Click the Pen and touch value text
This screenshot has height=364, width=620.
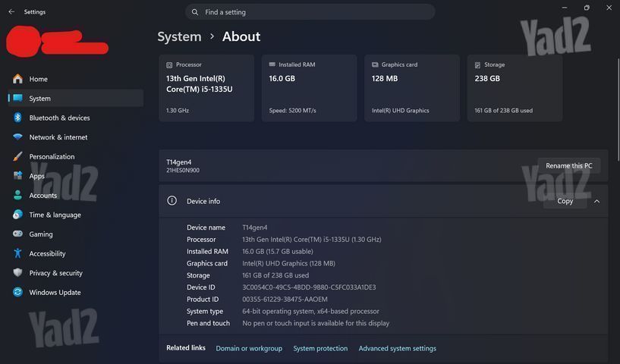click(x=316, y=323)
